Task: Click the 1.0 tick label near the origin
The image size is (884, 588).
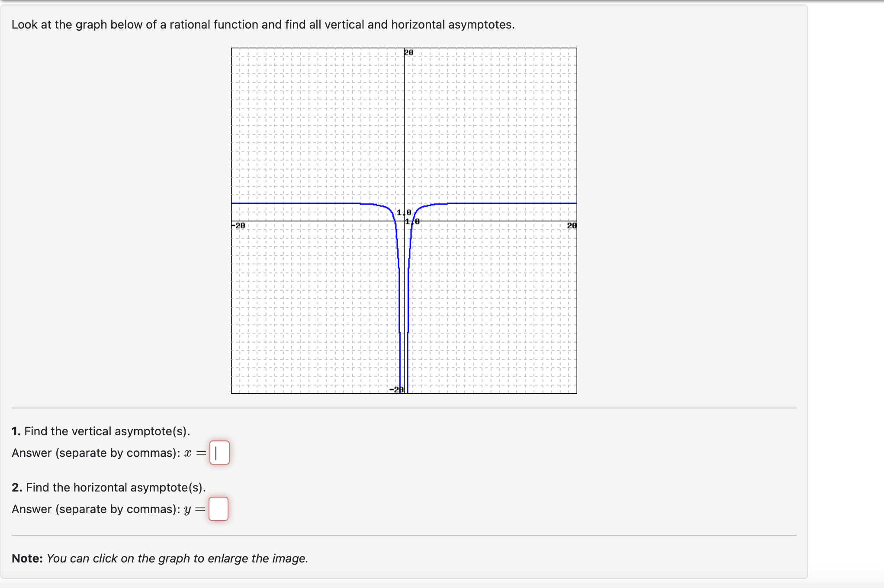Action: click(x=402, y=212)
